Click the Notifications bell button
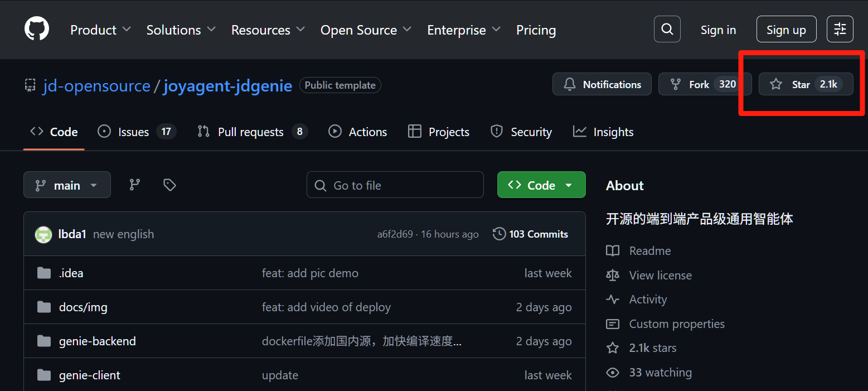This screenshot has width=868, height=391. point(602,84)
